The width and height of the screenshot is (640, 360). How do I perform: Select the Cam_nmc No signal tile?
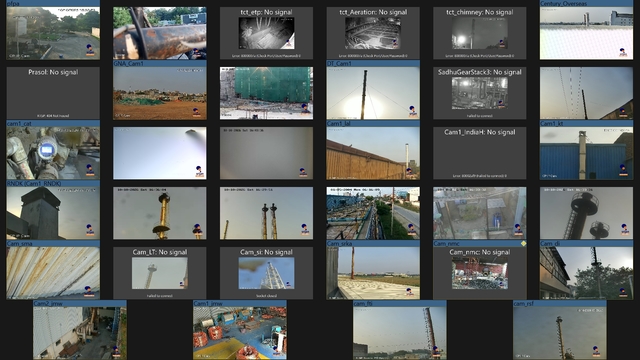tap(480, 273)
